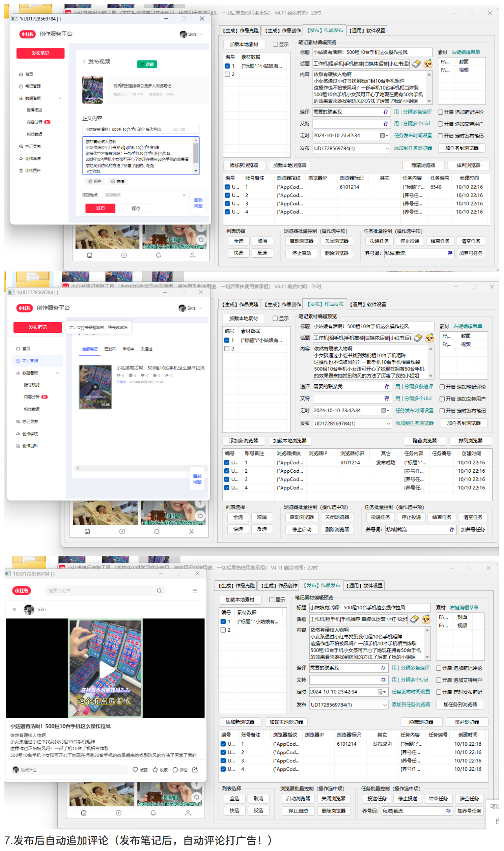Click 投递任务 button beside video player window
Screen dimensions: 504x851
[376, 799]
